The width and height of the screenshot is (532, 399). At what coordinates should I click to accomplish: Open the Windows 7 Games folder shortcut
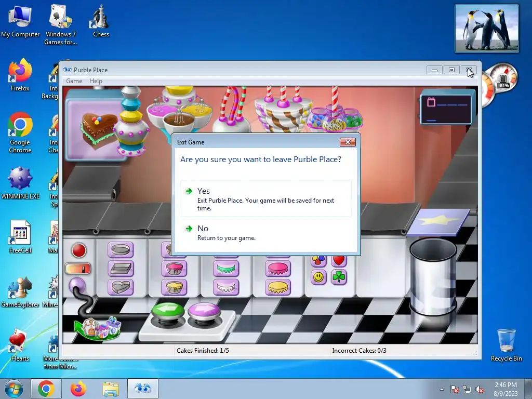pos(60,24)
